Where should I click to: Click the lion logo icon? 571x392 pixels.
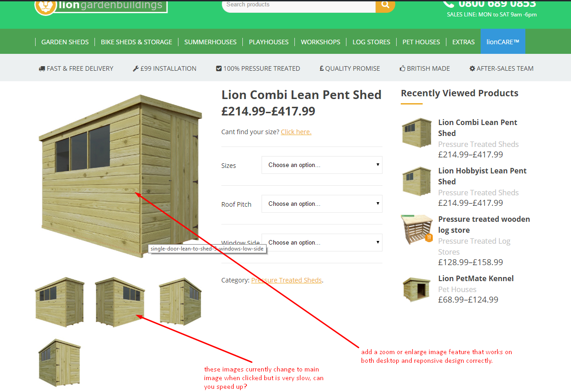pyautogui.click(x=46, y=6)
